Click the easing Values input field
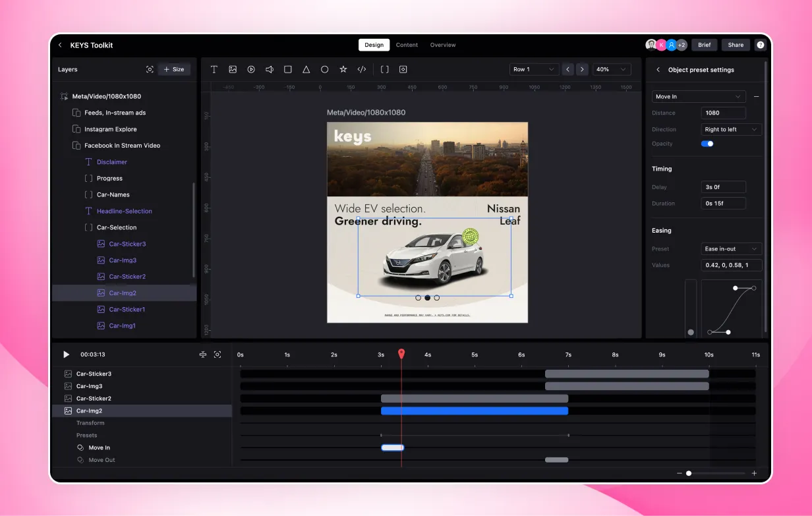This screenshot has height=516, width=812. click(732, 265)
